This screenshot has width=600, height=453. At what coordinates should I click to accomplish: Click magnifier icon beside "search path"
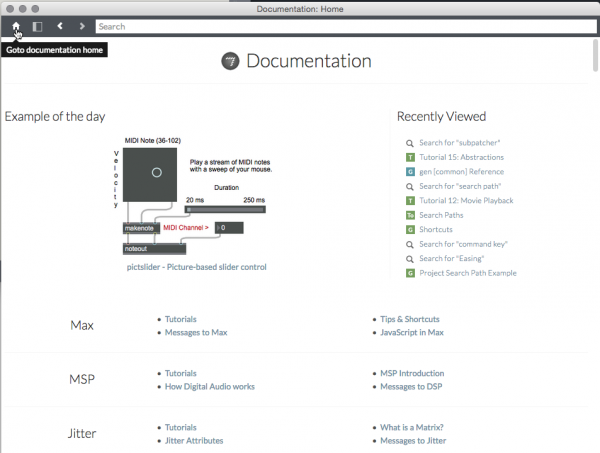click(410, 187)
